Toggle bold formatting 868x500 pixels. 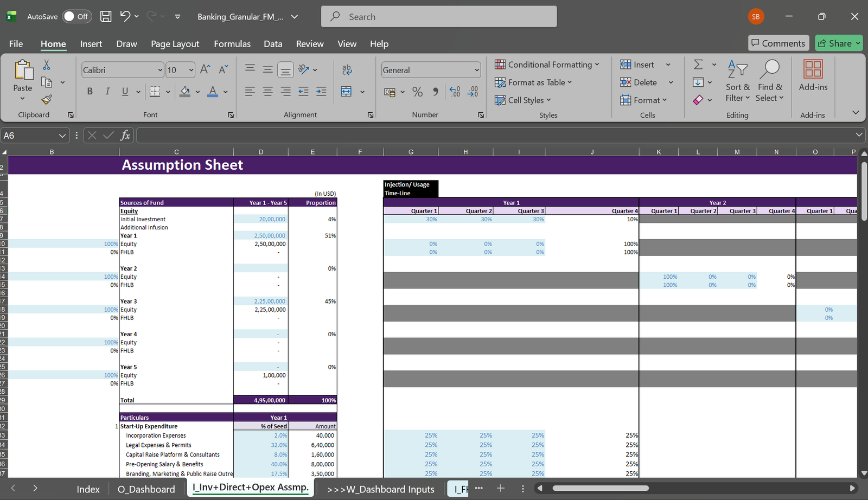point(90,91)
